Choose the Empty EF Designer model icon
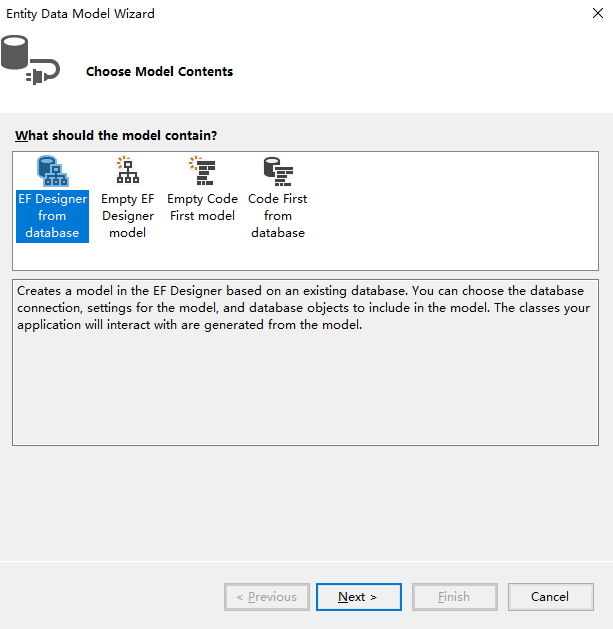 tap(128, 170)
